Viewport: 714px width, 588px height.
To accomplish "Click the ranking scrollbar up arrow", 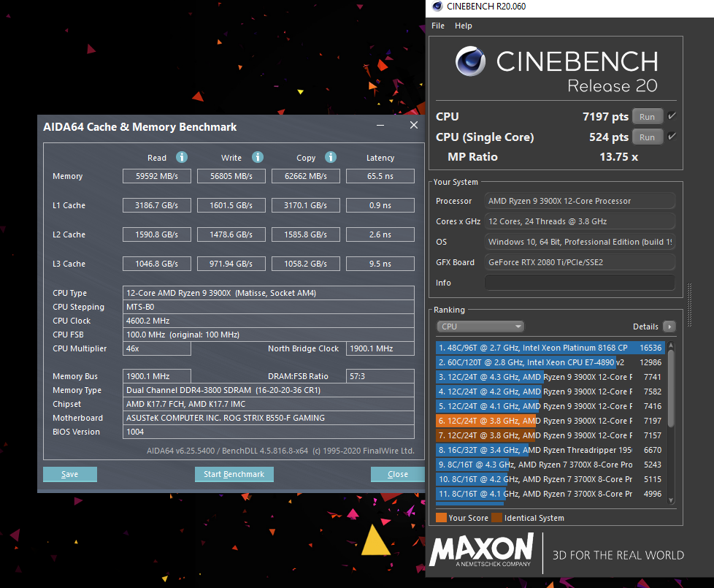I will [x=671, y=346].
